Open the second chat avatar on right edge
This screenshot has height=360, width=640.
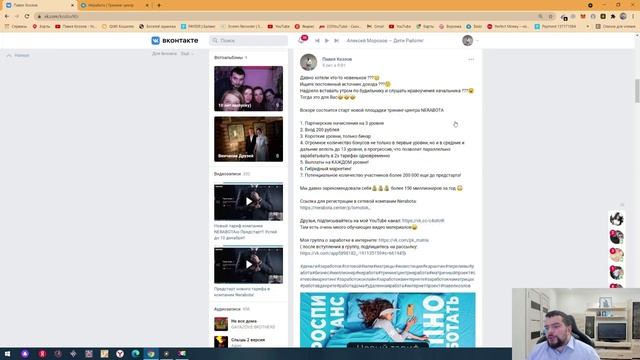tap(616, 237)
